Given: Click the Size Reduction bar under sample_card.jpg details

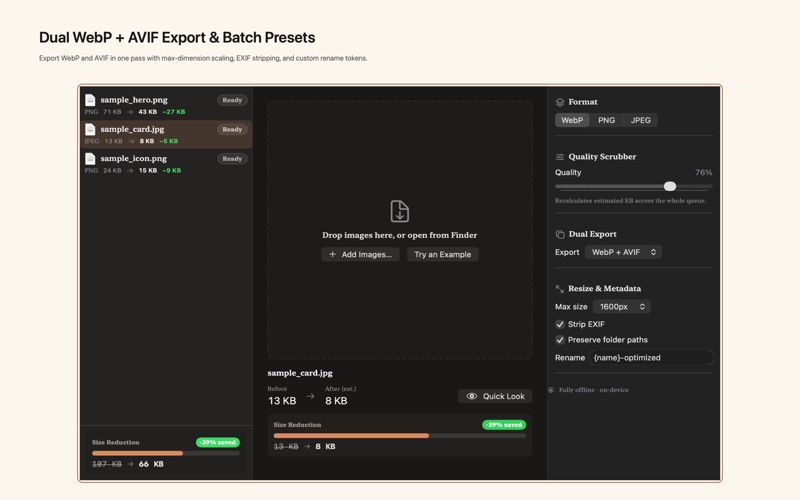Looking at the screenshot, I should 399,436.
